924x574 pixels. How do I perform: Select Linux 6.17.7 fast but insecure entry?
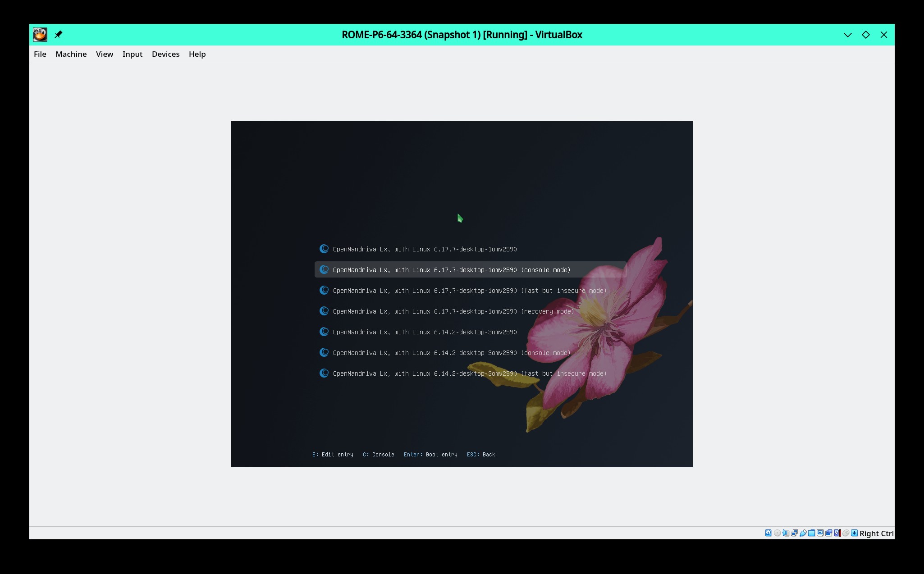[x=469, y=291]
